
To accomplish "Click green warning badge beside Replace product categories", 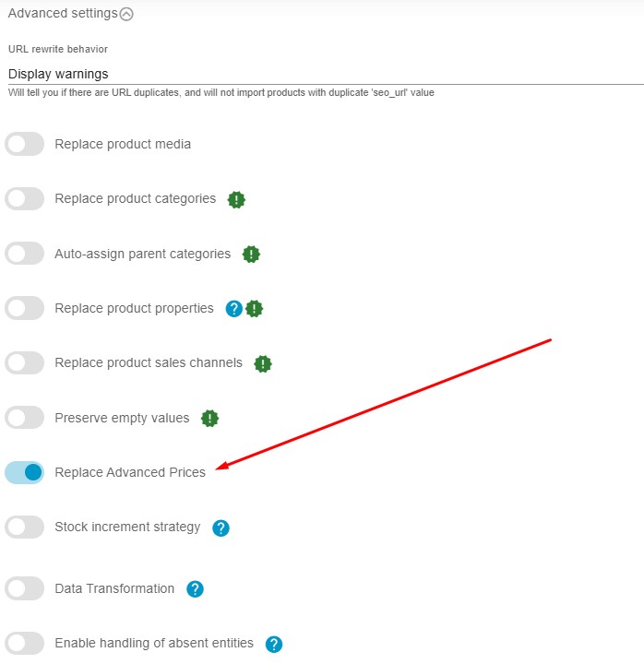I will point(237,199).
